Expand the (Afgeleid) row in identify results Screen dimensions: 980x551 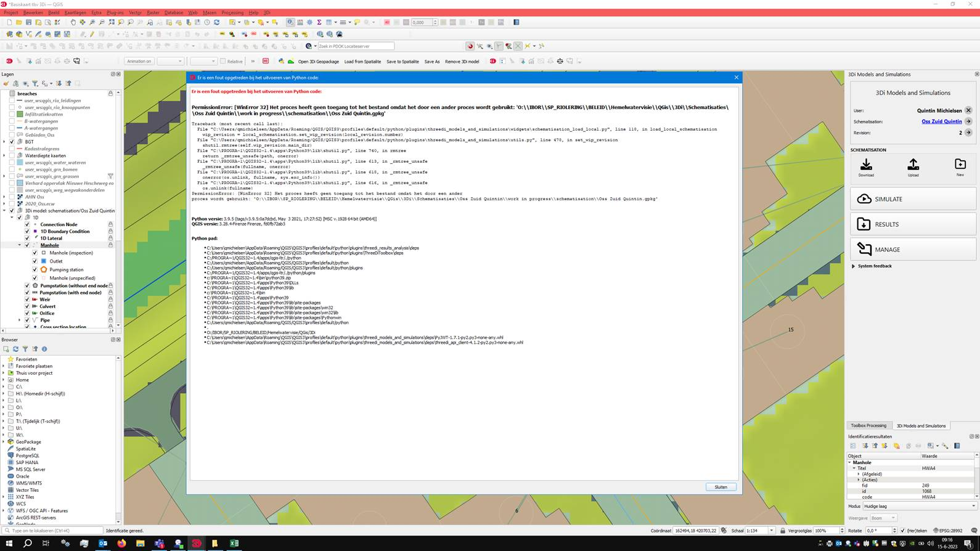tap(859, 474)
